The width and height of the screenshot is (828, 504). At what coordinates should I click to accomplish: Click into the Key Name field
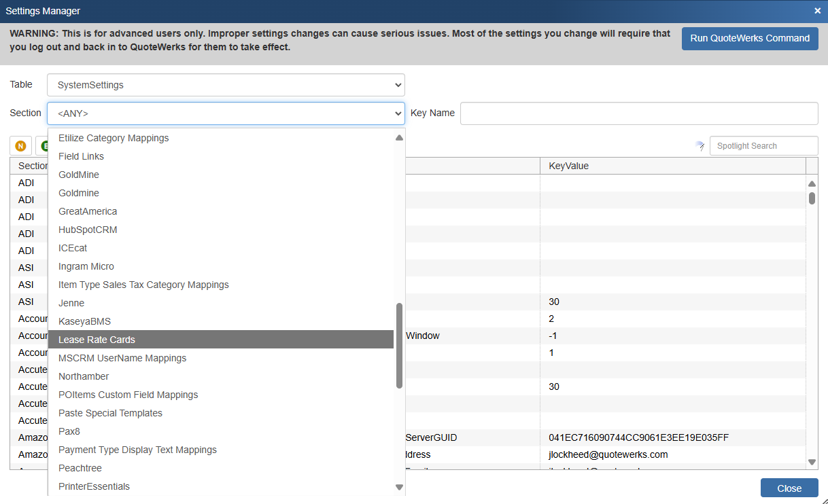coord(638,113)
